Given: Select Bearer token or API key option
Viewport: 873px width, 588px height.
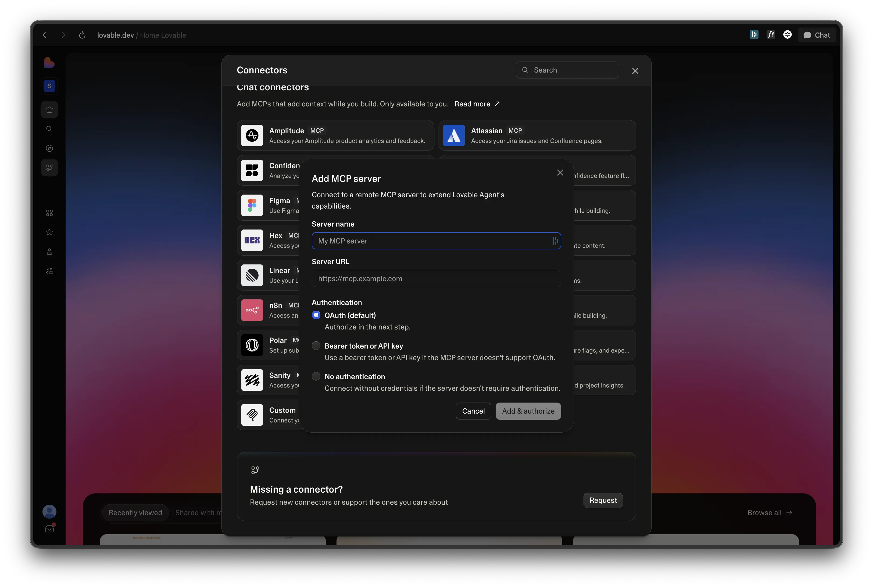Looking at the screenshot, I should pos(316,346).
